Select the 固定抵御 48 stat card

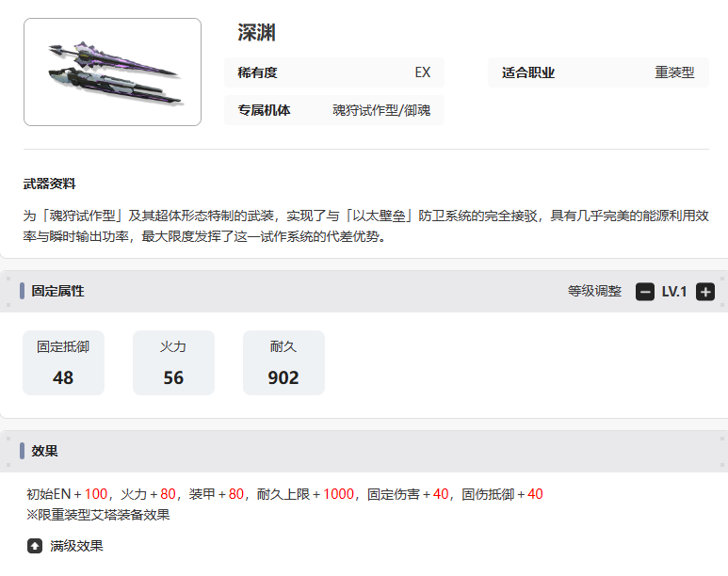pos(63,362)
